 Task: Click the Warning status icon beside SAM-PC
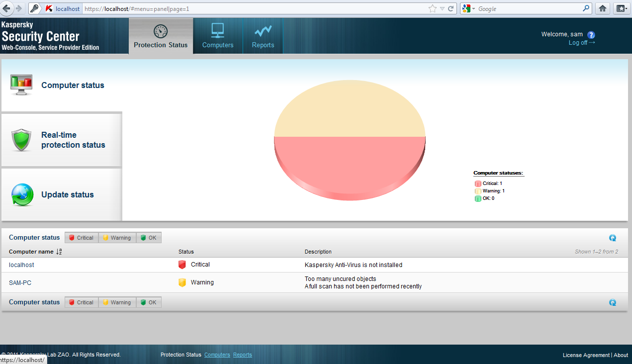click(182, 282)
